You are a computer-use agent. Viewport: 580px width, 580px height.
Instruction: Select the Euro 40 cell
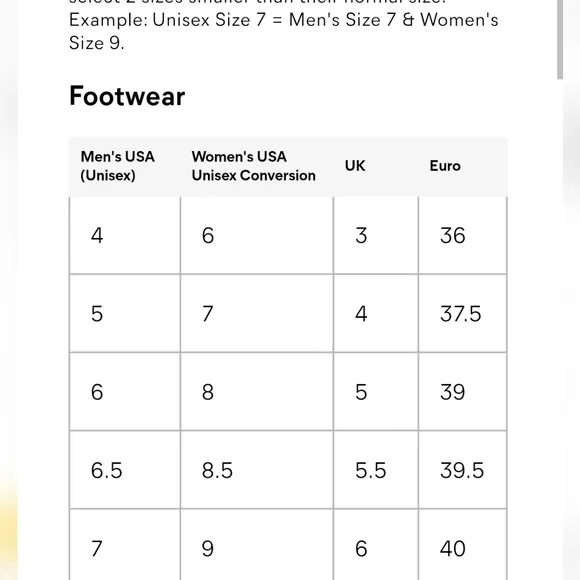(462, 545)
